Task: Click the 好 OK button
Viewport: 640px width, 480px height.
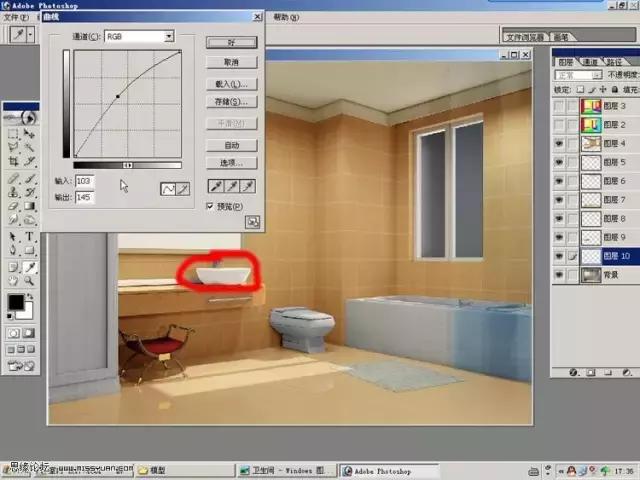Action: [232, 42]
